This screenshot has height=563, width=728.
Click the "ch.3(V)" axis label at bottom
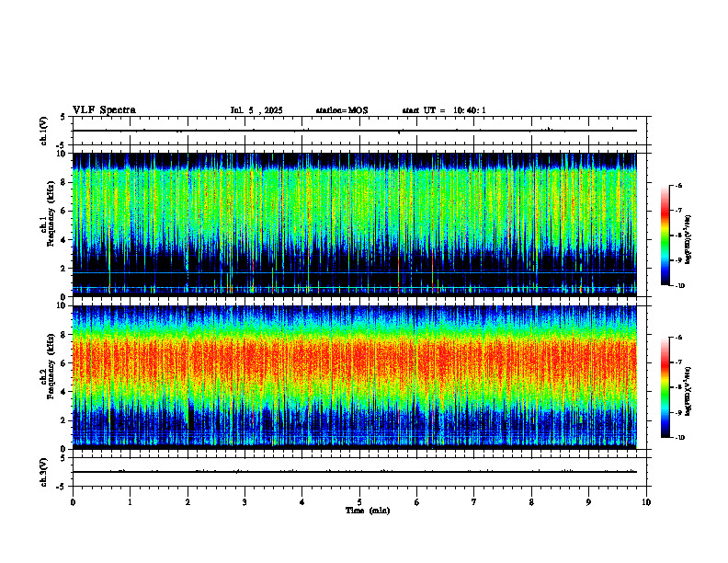[x=43, y=472]
